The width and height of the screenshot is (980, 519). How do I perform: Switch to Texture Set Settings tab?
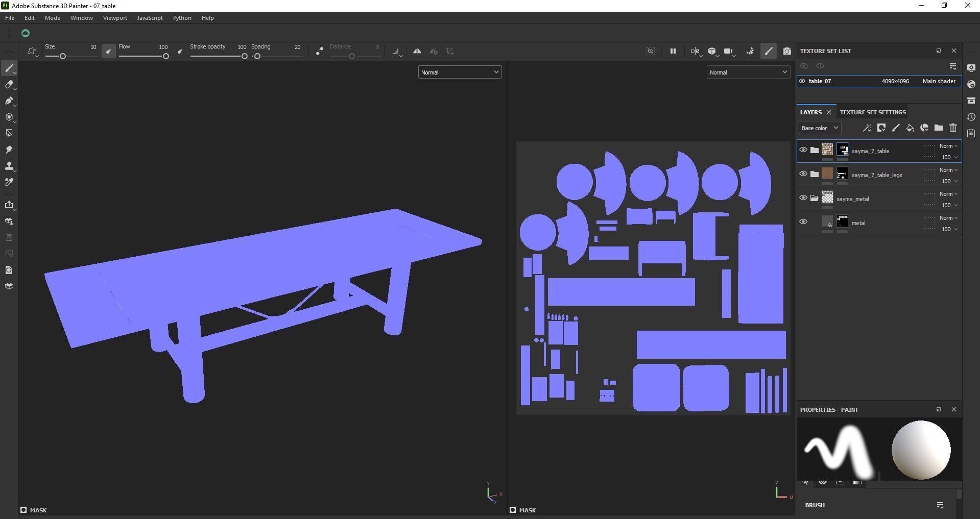[x=873, y=112]
